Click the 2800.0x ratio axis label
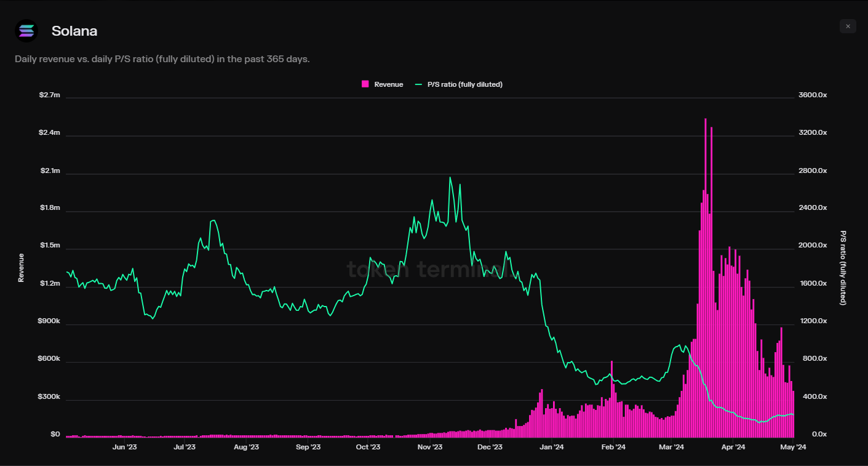Screen dimensions: 868x466 813,171
